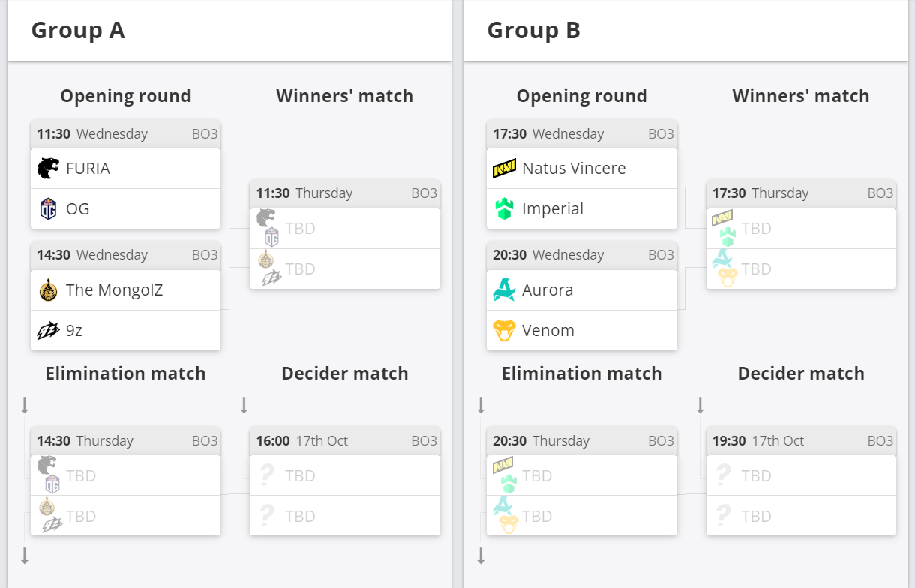Click the FURIA panther logo icon

(x=49, y=169)
